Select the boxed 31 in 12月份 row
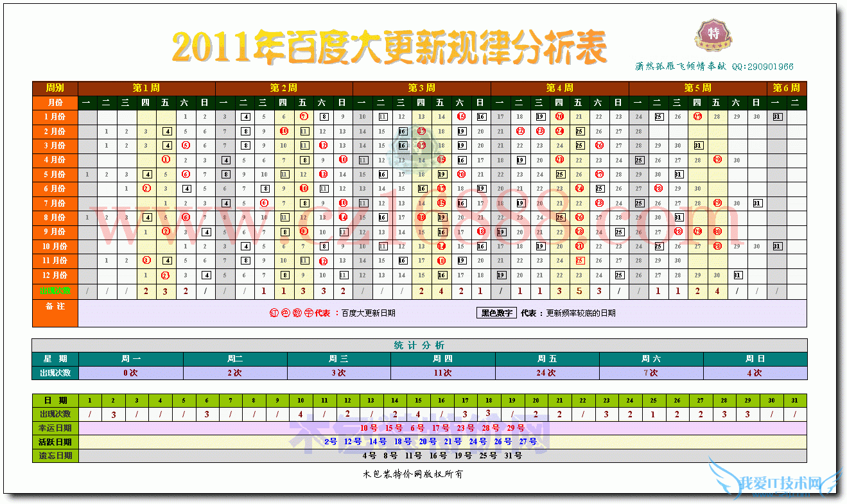This screenshot has height=504, width=847. pos(737,275)
